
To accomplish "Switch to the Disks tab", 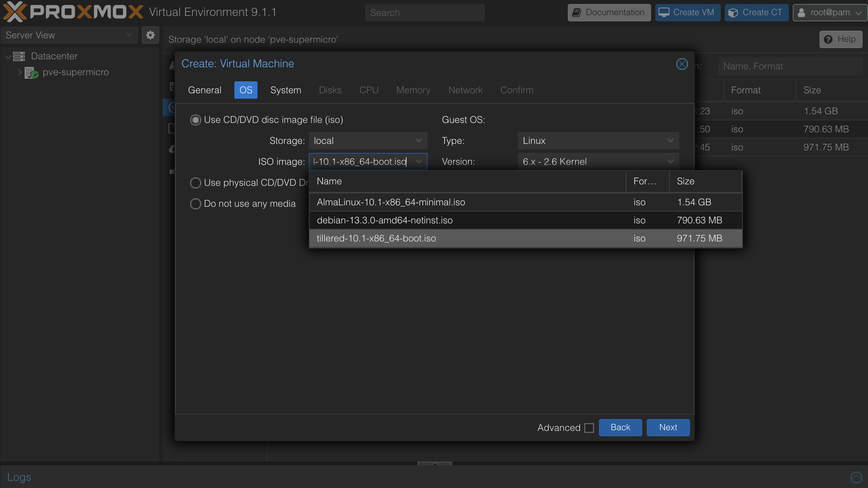I will pos(330,90).
